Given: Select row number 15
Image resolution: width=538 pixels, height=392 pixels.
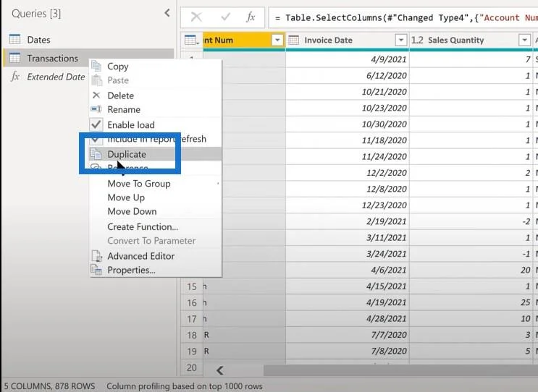Looking at the screenshot, I should (192, 286).
